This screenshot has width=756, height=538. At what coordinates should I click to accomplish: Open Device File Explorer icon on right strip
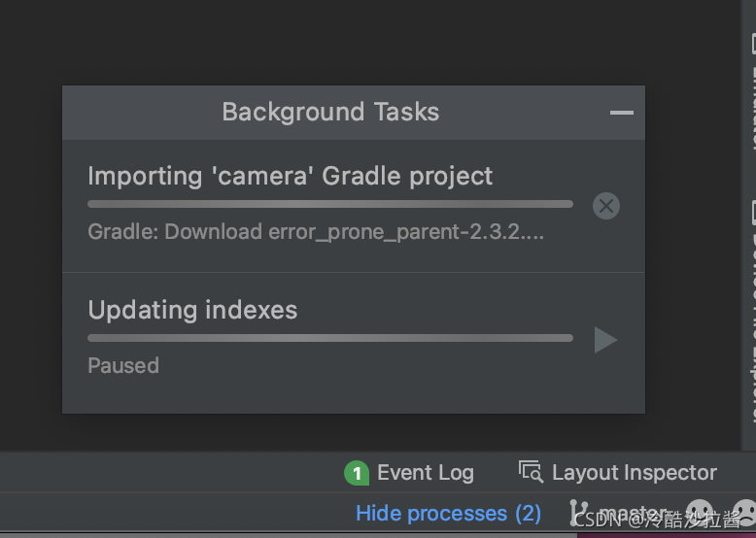pyautogui.click(x=751, y=213)
